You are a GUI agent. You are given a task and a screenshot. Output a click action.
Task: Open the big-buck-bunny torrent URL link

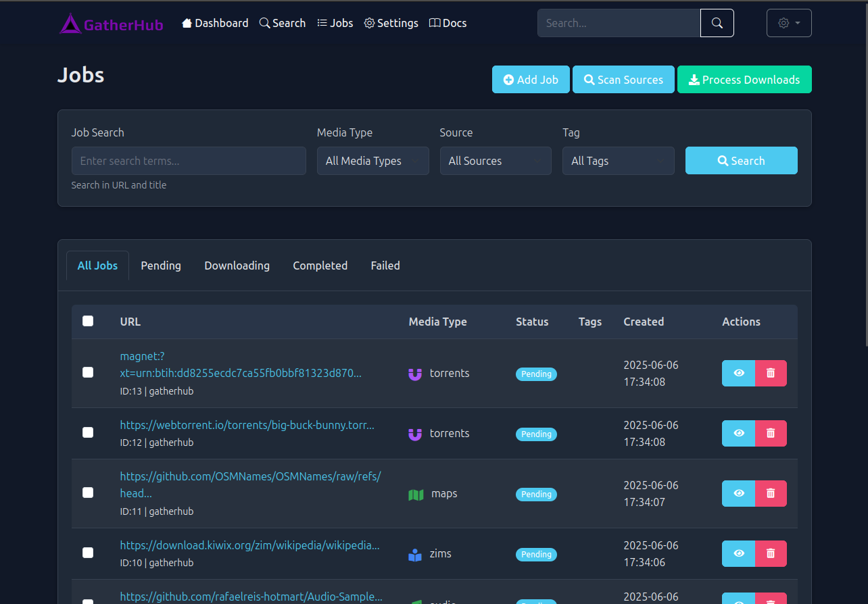247,425
